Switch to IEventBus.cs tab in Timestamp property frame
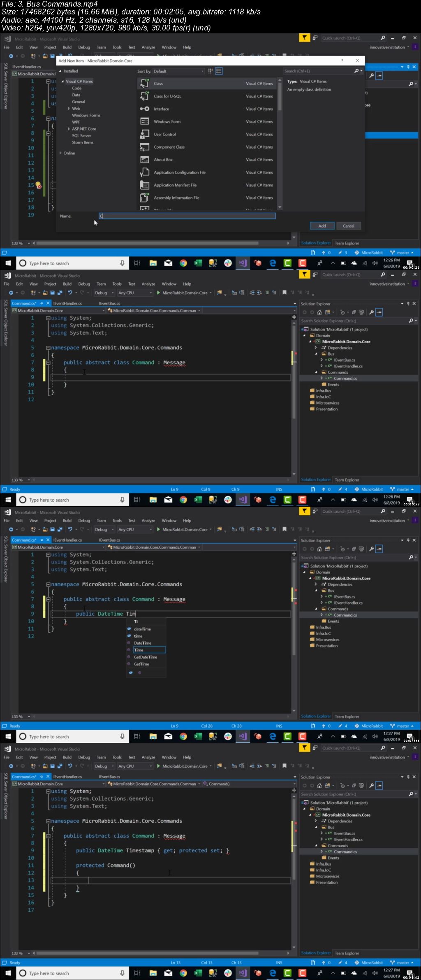The image size is (421, 980). pos(109,777)
